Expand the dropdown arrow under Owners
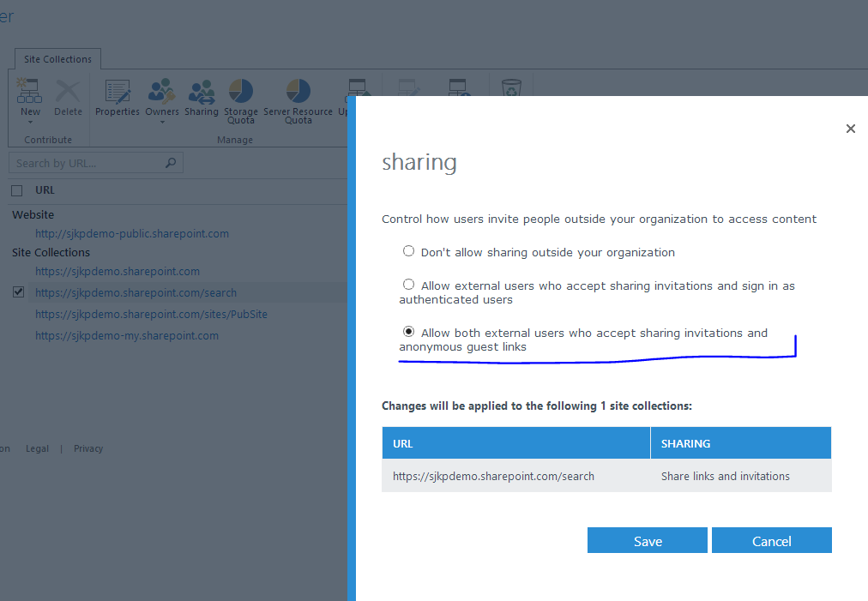The width and height of the screenshot is (868, 601). tap(162, 122)
